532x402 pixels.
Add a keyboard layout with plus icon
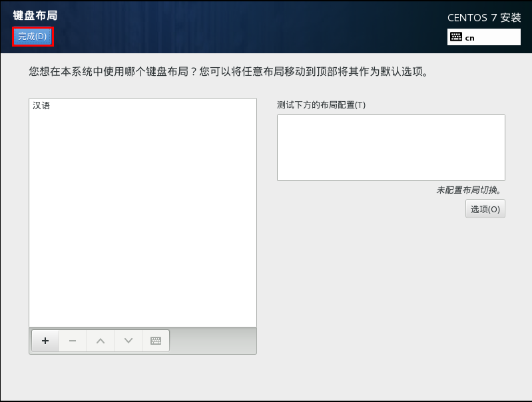coord(45,341)
